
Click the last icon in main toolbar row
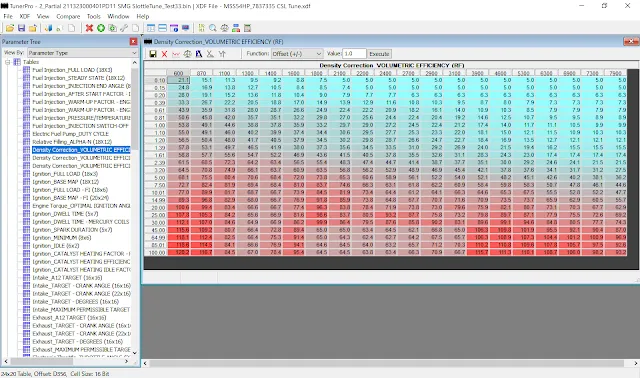(247, 28)
